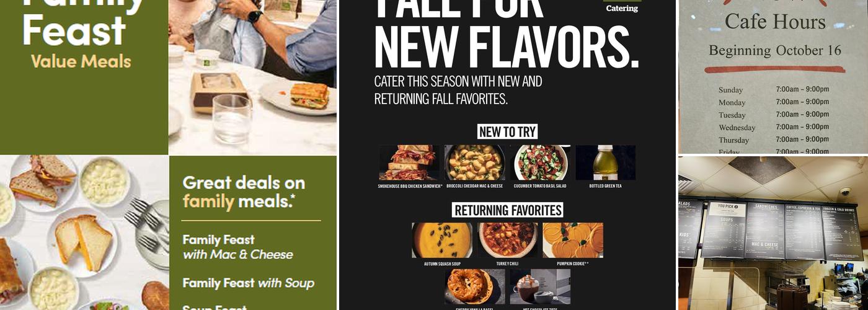Open the Pumpkin Cookie picture
This screenshot has height=310, width=868.
click(x=573, y=241)
